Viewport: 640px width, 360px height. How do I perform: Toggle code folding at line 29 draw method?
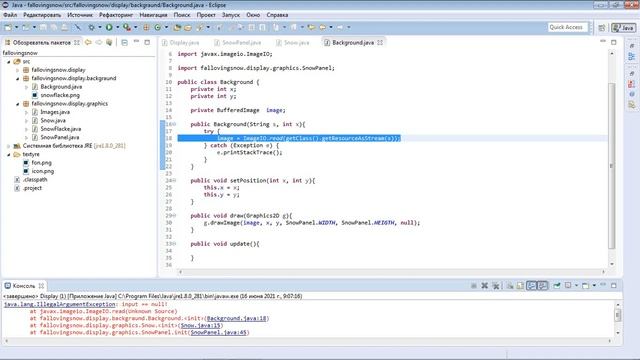click(175, 216)
